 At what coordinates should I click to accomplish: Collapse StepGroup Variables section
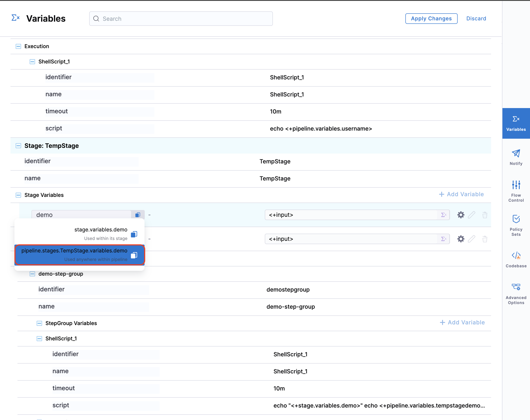pyautogui.click(x=39, y=323)
